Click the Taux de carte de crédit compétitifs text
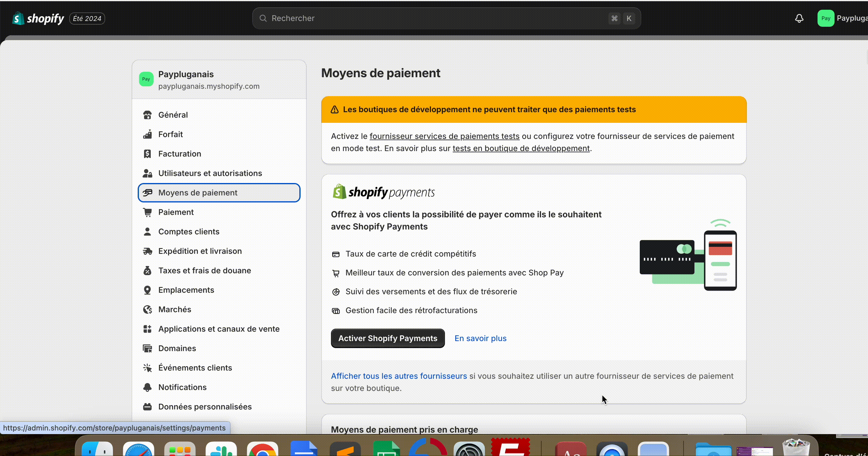Image resolution: width=868 pixels, height=456 pixels. tap(411, 254)
